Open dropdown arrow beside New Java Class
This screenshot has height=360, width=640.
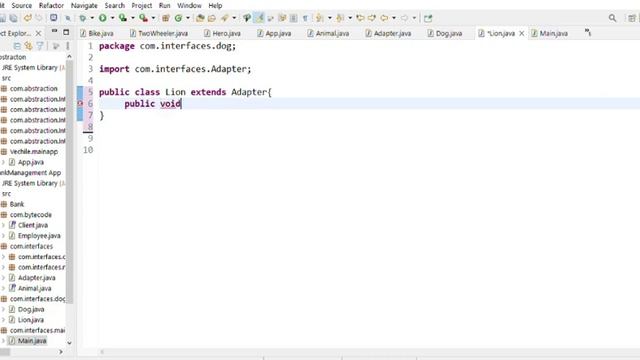188,18
